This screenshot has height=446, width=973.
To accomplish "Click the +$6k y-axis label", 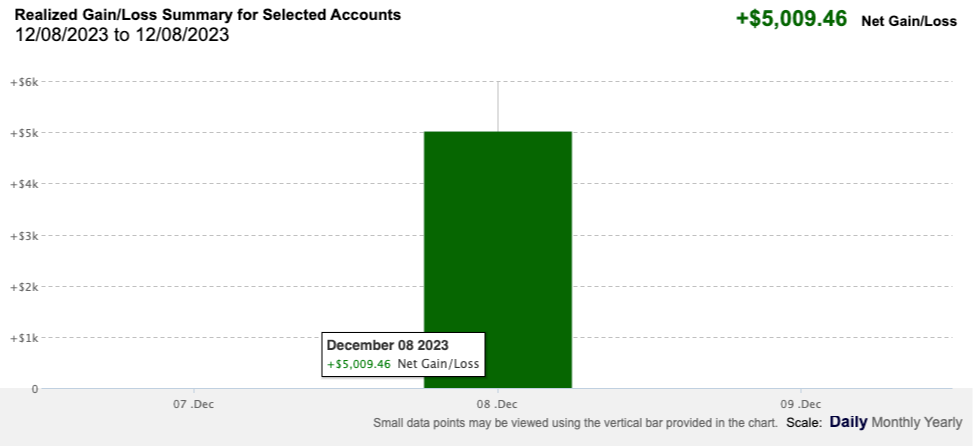I will click(x=25, y=81).
